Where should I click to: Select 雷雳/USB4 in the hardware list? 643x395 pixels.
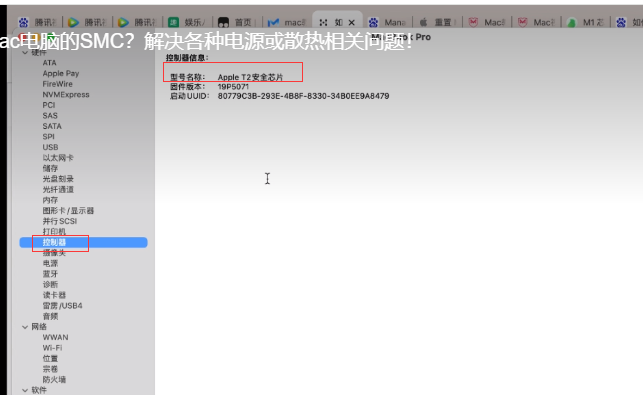click(x=62, y=306)
